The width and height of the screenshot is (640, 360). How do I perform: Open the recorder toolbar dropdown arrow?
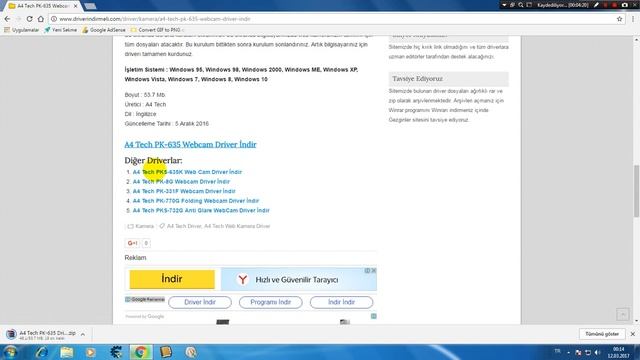click(504, 5)
